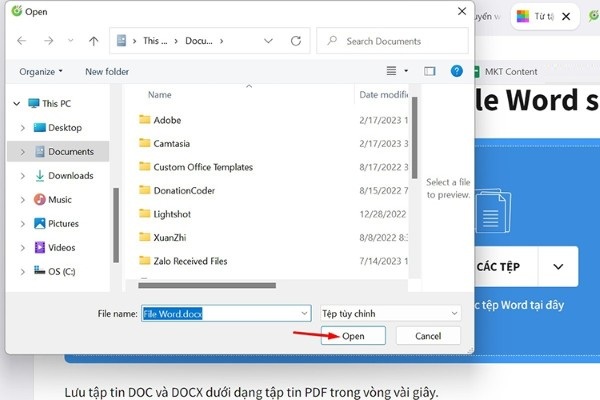Collapse the This PC tree node
This screenshot has height=400, width=600.
click(x=17, y=103)
